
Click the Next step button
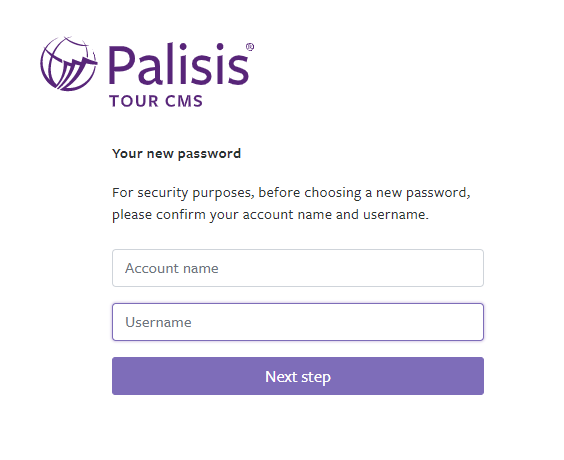(298, 376)
